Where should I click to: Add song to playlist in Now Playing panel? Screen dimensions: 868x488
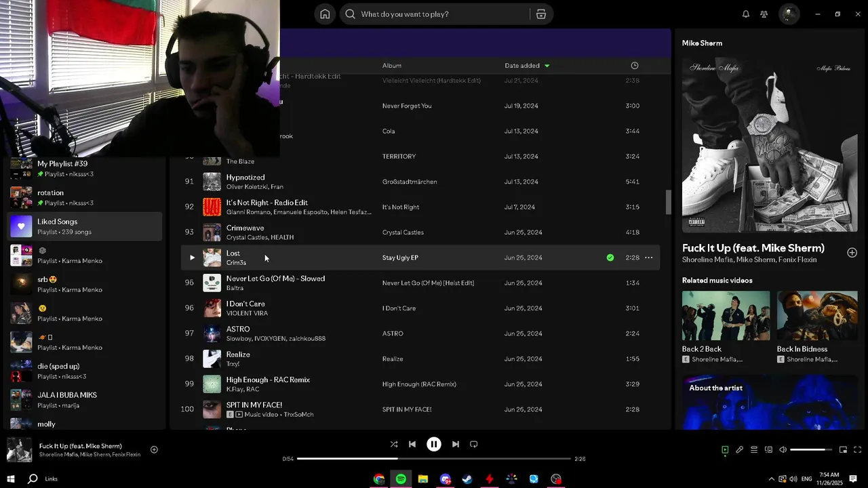852,253
